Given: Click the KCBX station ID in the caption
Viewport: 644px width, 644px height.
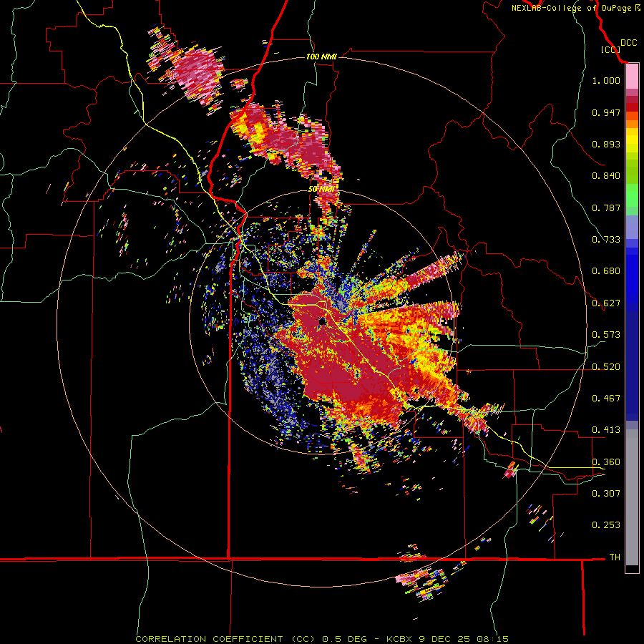Looking at the screenshot, I should click(x=399, y=639).
